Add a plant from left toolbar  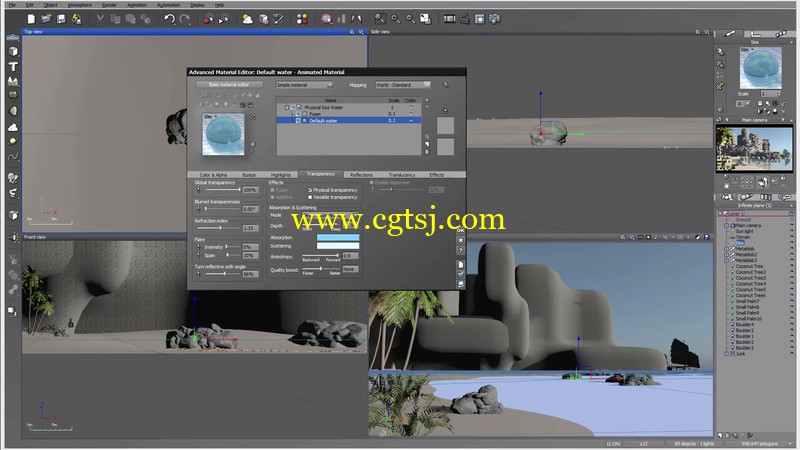click(x=13, y=96)
